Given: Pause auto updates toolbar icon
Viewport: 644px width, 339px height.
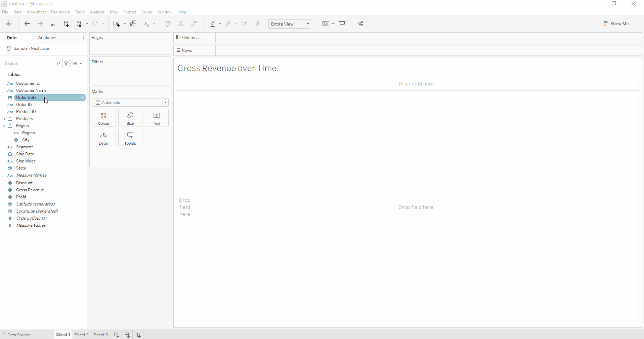Looking at the screenshot, I should [x=79, y=24].
